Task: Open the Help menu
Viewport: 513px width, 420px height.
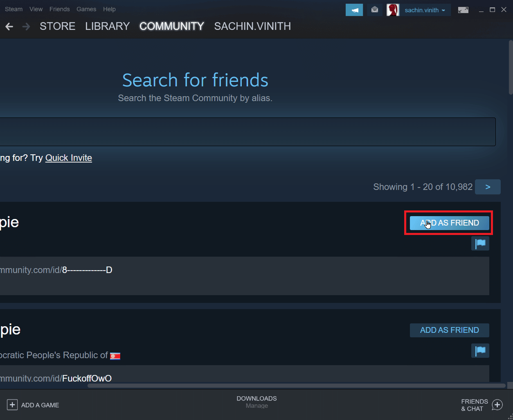Action: click(109, 9)
